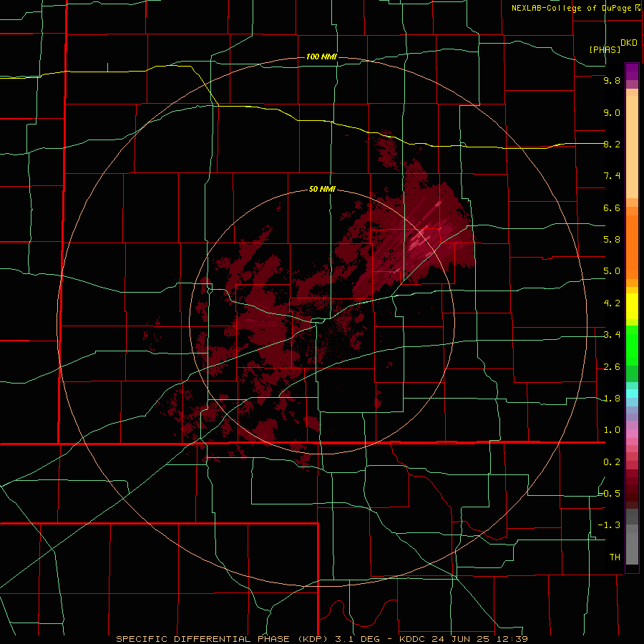The height and width of the screenshot is (644, 644).
Task: Click the 5.0 legend value
Action: point(612,271)
